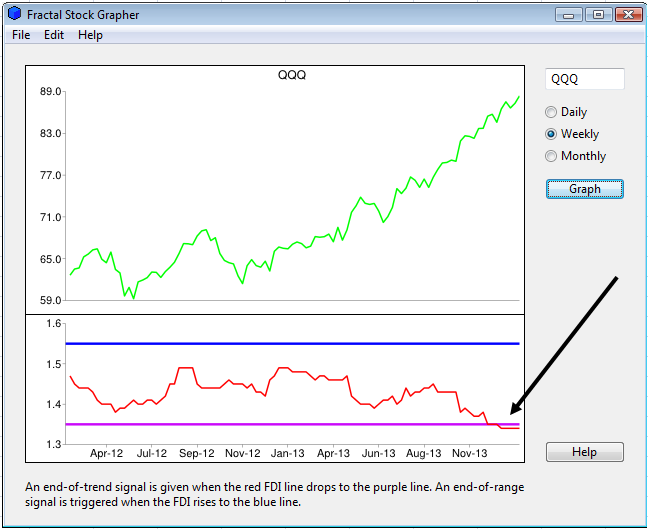Image resolution: width=648 pixels, height=529 pixels.
Task: Click the blue end-of-range threshold line
Action: (x=293, y=343)
